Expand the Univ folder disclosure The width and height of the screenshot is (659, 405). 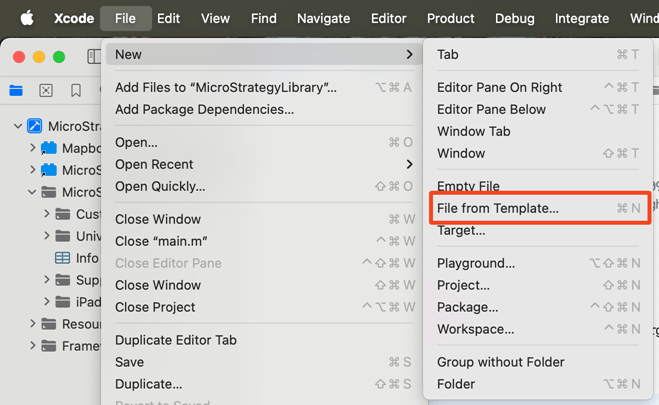point(47,236)
